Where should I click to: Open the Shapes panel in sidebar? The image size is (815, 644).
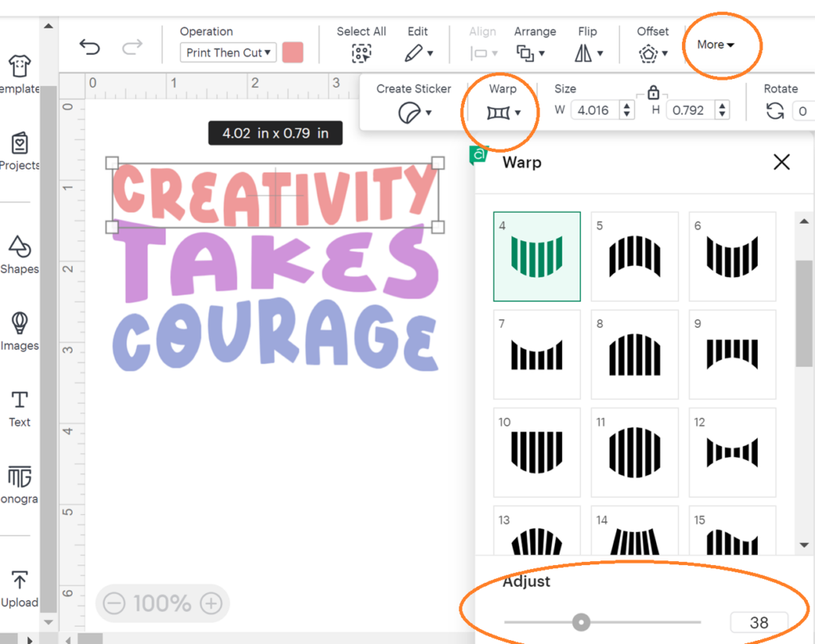click(19, 248)
